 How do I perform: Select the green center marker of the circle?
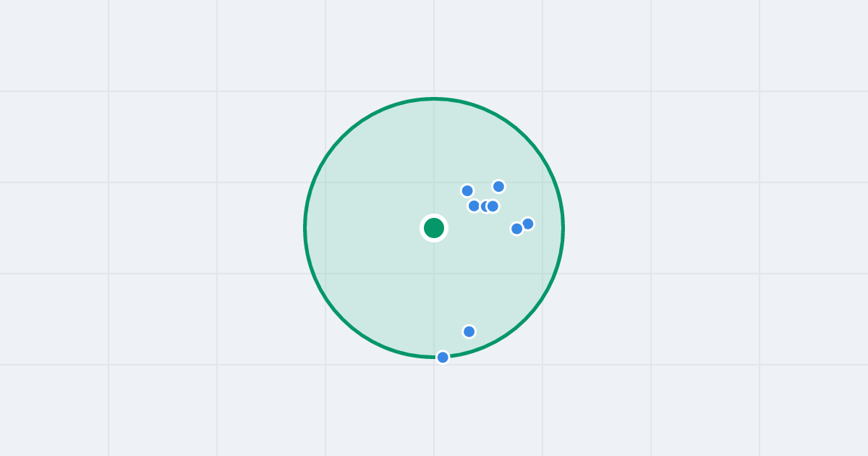coord(434,228)
